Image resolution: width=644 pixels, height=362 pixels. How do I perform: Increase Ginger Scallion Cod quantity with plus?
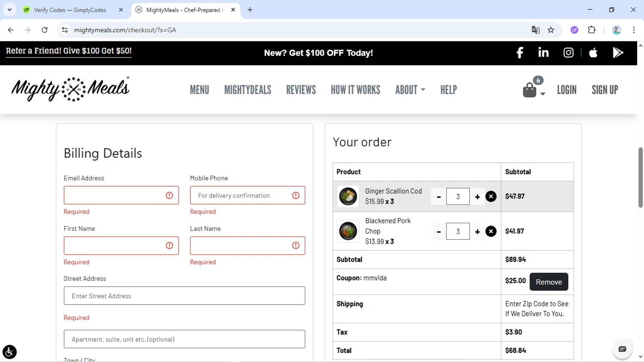[477, 197]
